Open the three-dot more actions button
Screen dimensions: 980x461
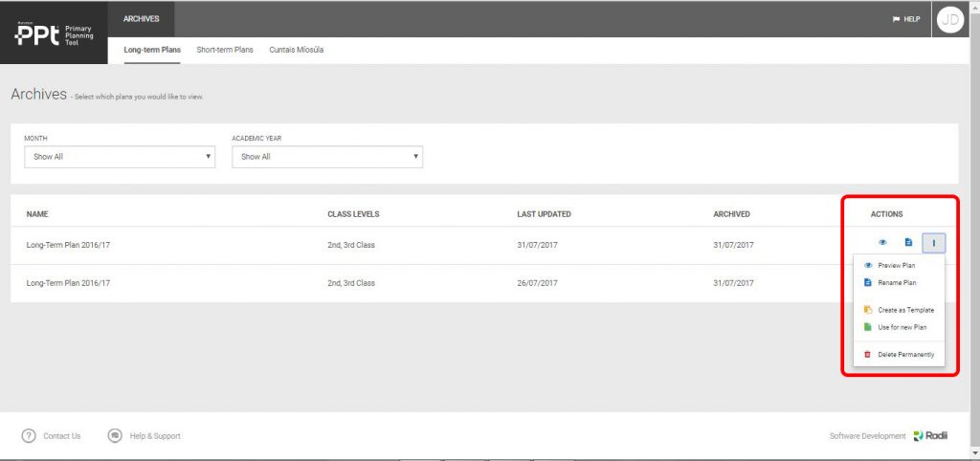point(933,243)
